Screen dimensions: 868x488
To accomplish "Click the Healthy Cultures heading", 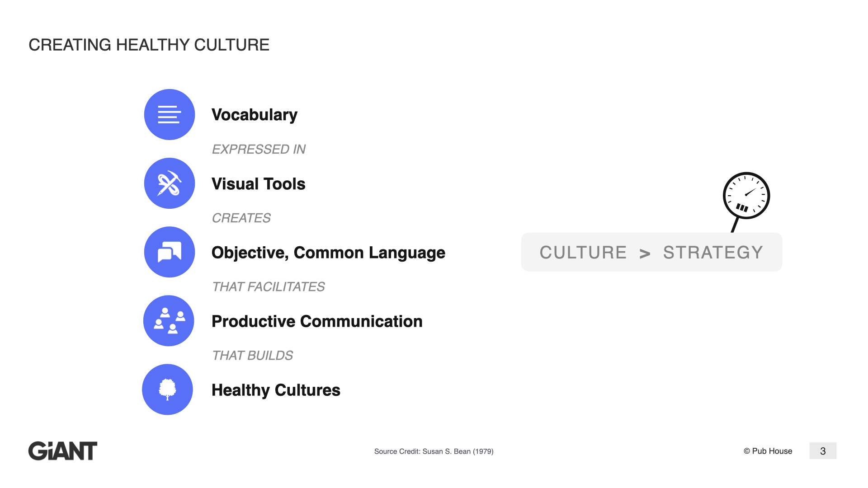I will pos(276,390).
